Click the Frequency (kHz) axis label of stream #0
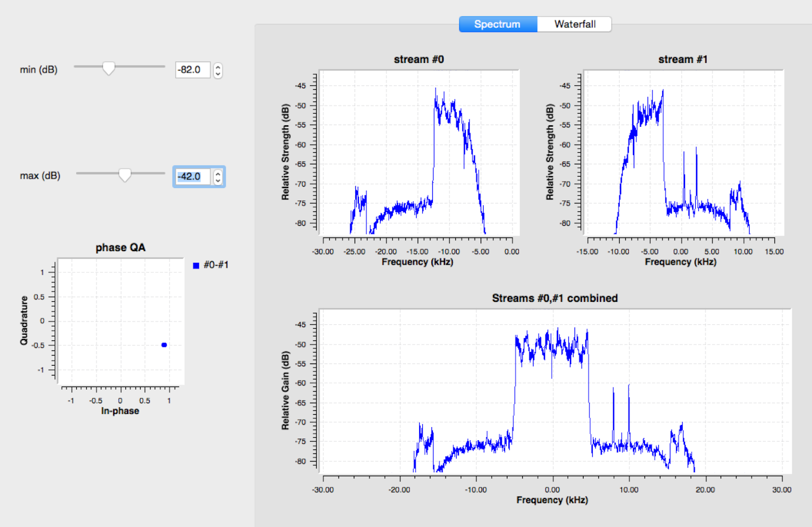Image resolution: width=812 pixels, height=527 pixels. click(x=417, y=262)
